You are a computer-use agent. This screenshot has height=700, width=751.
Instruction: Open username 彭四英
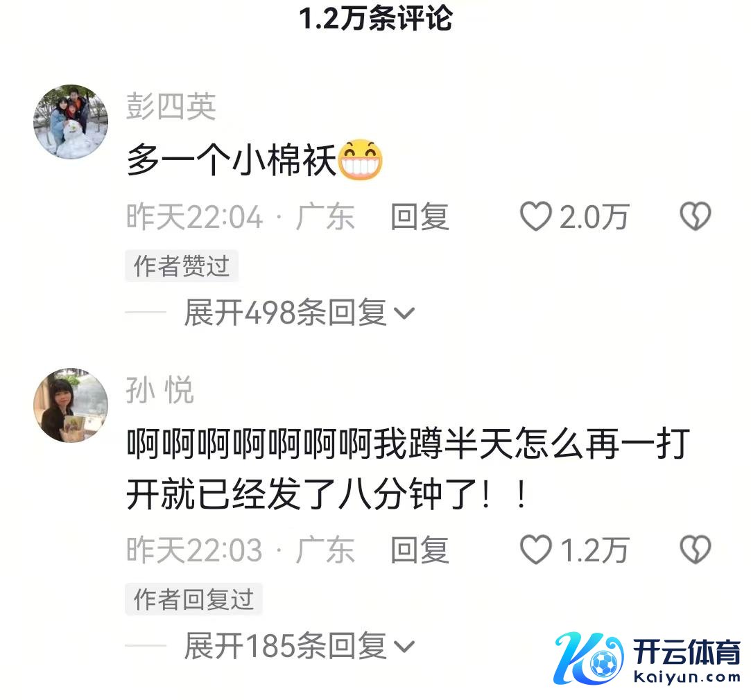point(171,106)
